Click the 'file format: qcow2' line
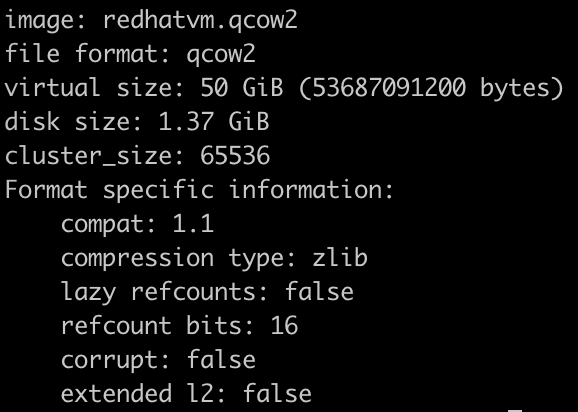This screenshot has width=578, height=412. (130, 55)
